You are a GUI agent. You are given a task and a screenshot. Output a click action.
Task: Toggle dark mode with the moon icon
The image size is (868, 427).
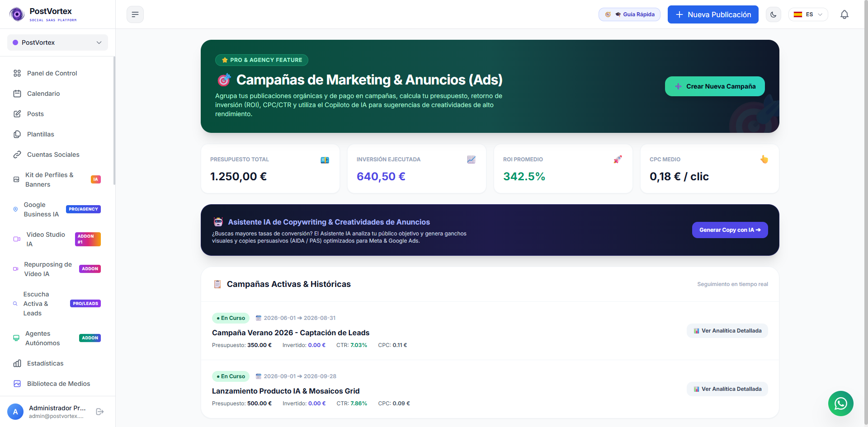tap(774, 14)
